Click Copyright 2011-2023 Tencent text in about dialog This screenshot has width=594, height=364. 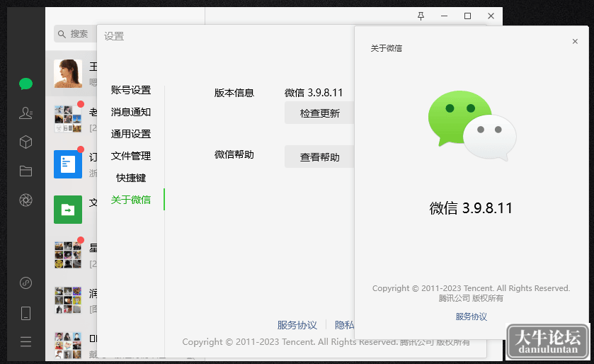[x=472, y=288]
